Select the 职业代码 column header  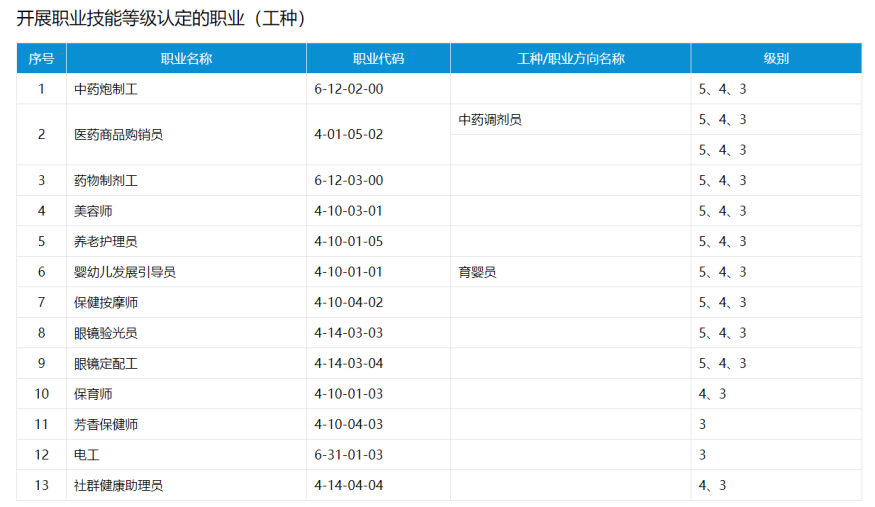378,59
